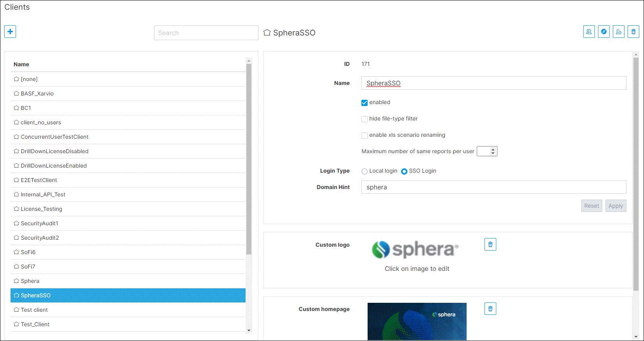Click the details panel scroll-up arrow

click(636, 55)
